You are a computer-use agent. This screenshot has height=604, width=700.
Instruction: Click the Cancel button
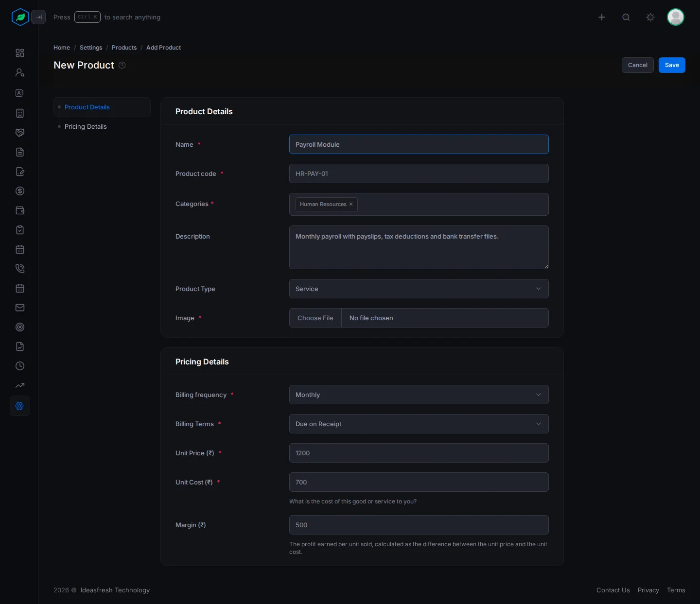638,65
